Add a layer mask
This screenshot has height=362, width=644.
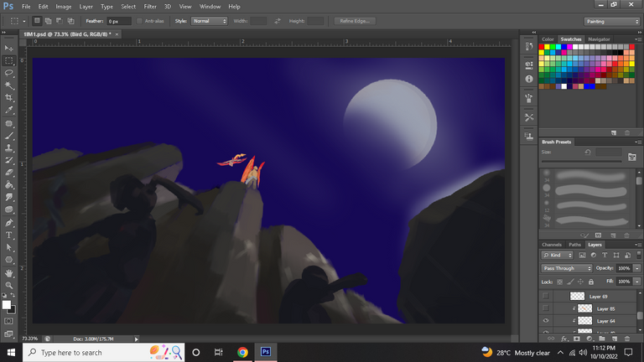tap(577, 339)
